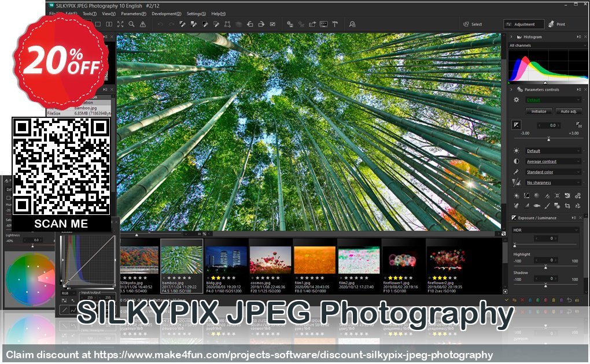Rotate image right with toolbar icon
Image resolution: width=590 pixels, height=364 pixels.
[261, 24]
